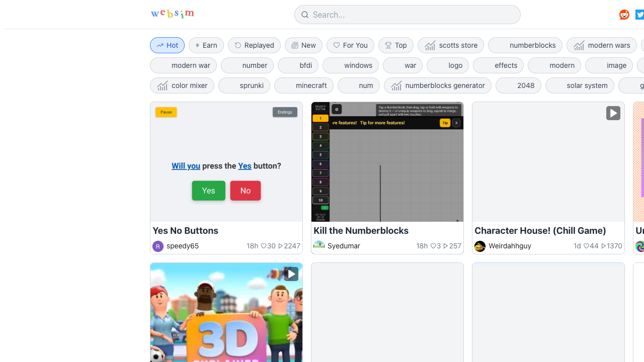The image size is (644, 362).
Task: Click settings gear in Numberblocks preview
Action: pos(337,109)
